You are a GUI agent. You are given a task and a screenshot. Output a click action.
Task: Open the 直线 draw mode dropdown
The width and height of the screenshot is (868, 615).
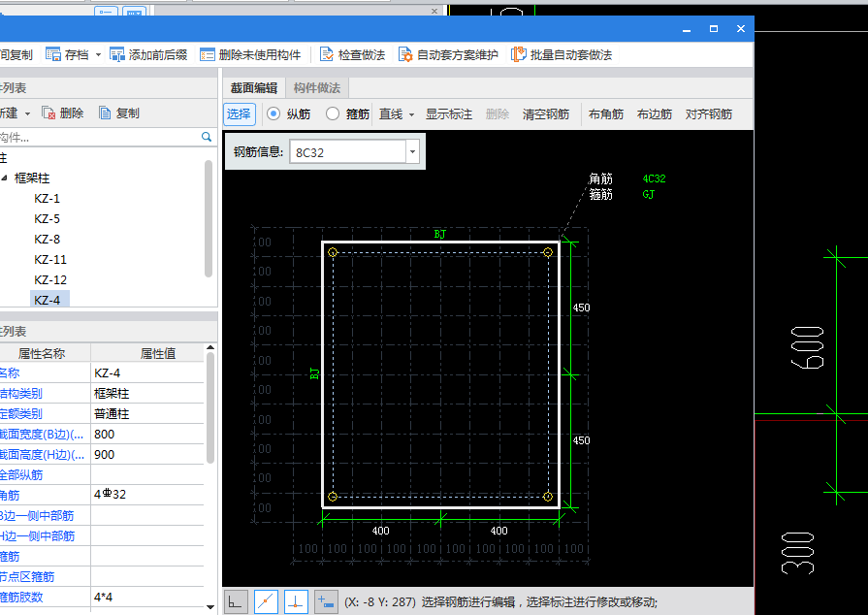coord(412,114)
